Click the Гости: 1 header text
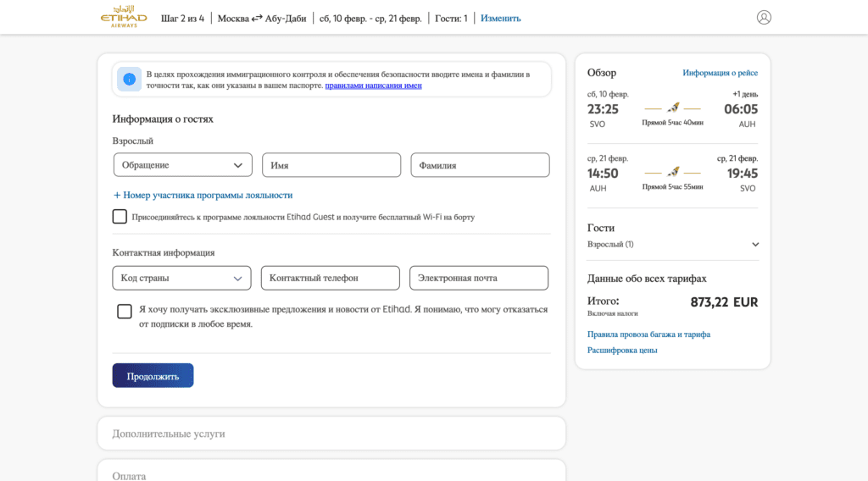This screenshot has width=868, height=481. pos(451,19)
